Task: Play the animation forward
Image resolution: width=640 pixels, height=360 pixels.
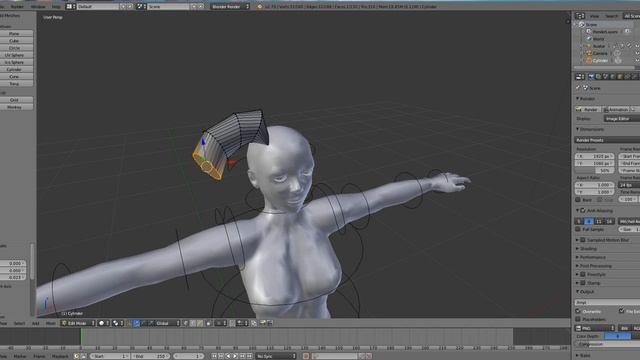Action: [236, 356]
